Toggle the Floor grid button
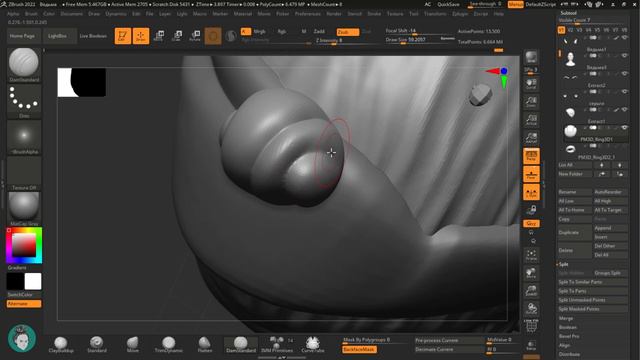The width and height of the screenshot is (640, 360). [531, 174]
